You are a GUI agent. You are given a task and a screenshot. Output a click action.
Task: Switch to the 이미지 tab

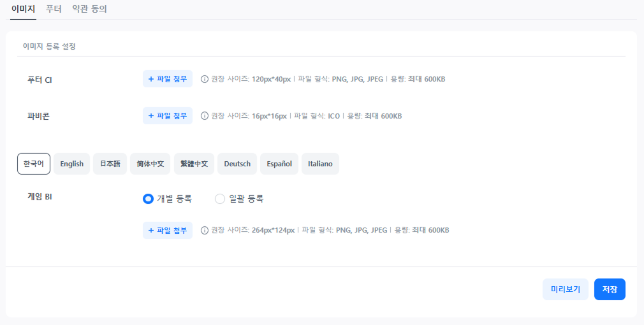23,9
